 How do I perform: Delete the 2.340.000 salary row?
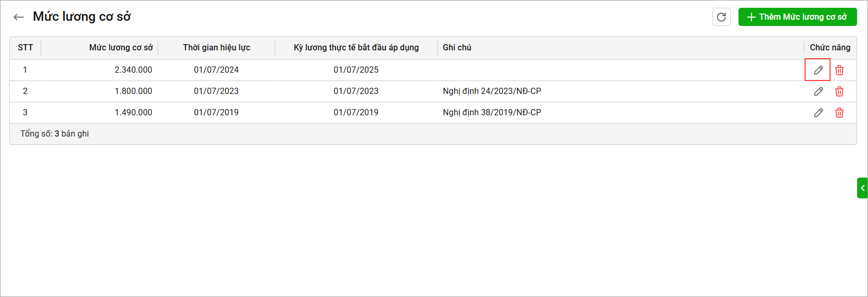pyautogui.click(x=839, y=70)
